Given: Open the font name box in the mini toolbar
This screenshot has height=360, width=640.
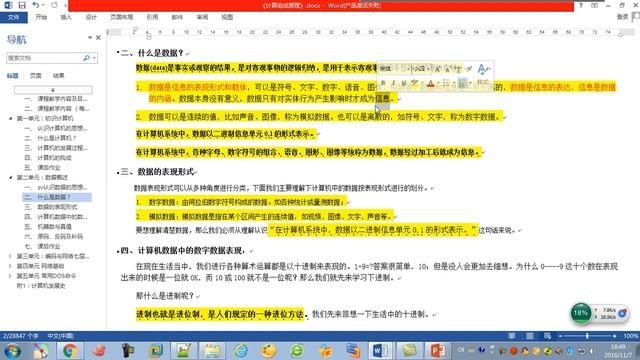Looking at the screenshot, I should pos(393,69).
